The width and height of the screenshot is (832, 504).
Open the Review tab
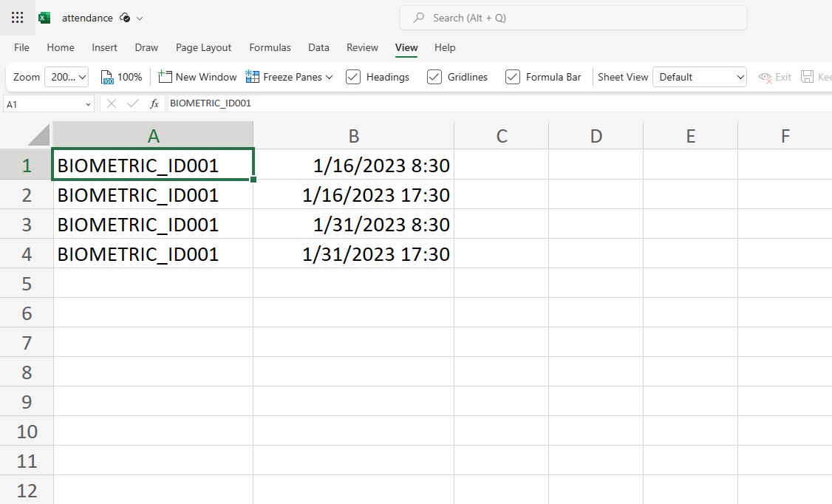[362, 47]
